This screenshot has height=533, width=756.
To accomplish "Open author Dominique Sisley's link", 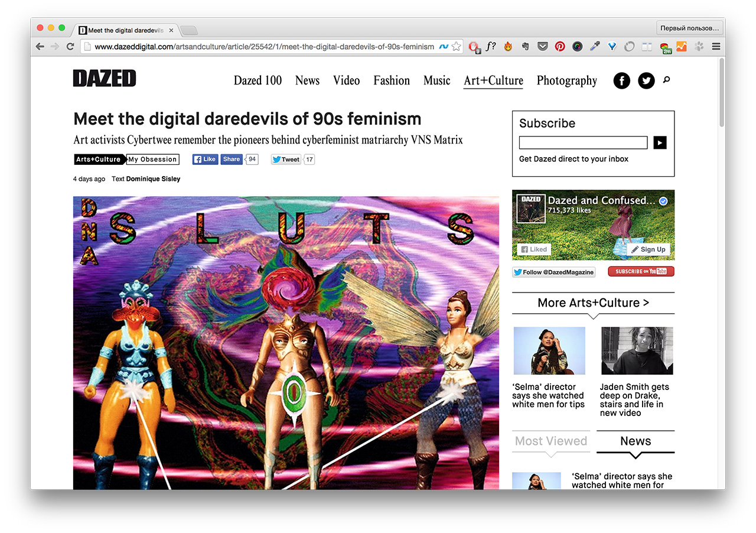I will pyautogui.click(x=153, y=178).
